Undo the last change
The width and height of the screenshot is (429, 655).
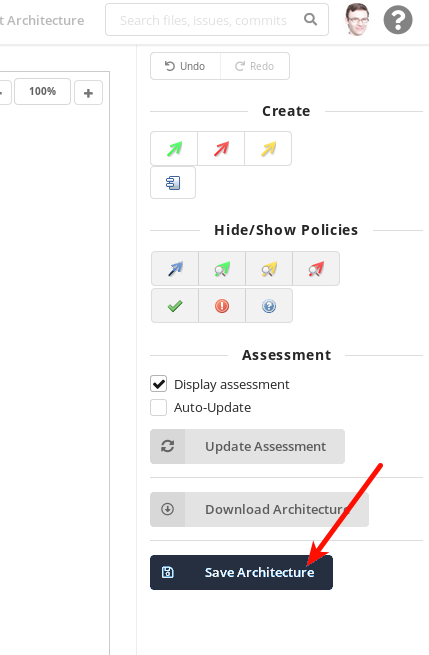click(185, 66)
